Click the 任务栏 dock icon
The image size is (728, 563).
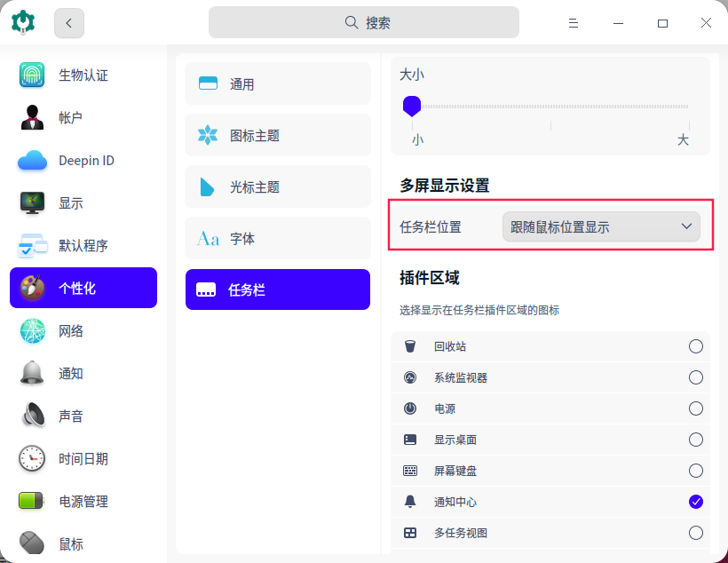206,289
